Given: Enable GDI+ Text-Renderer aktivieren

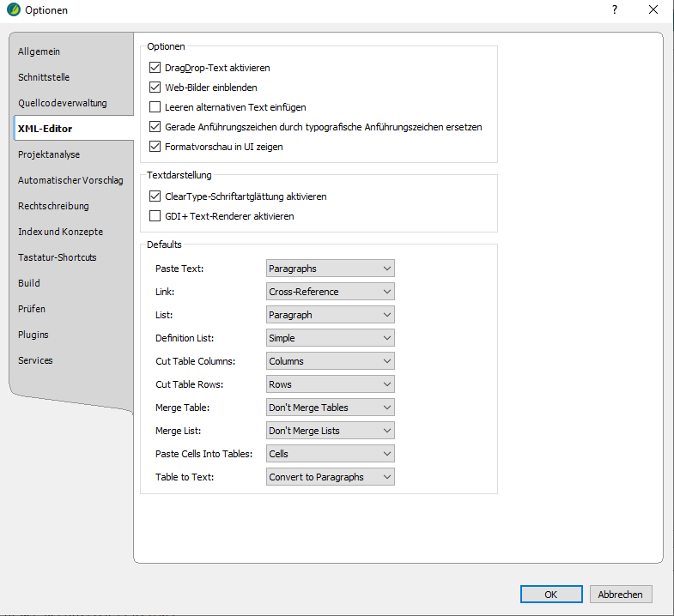Looking at the screenshot, I should 155,216.
